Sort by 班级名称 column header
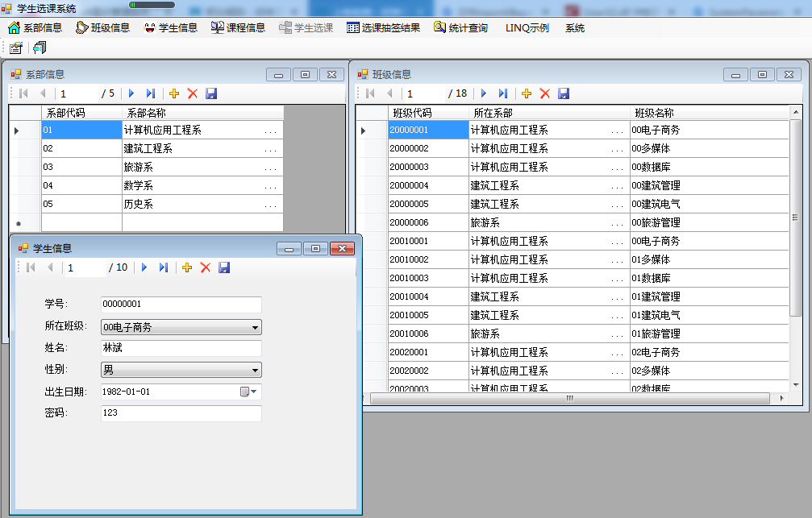 (x=709, y=113)
